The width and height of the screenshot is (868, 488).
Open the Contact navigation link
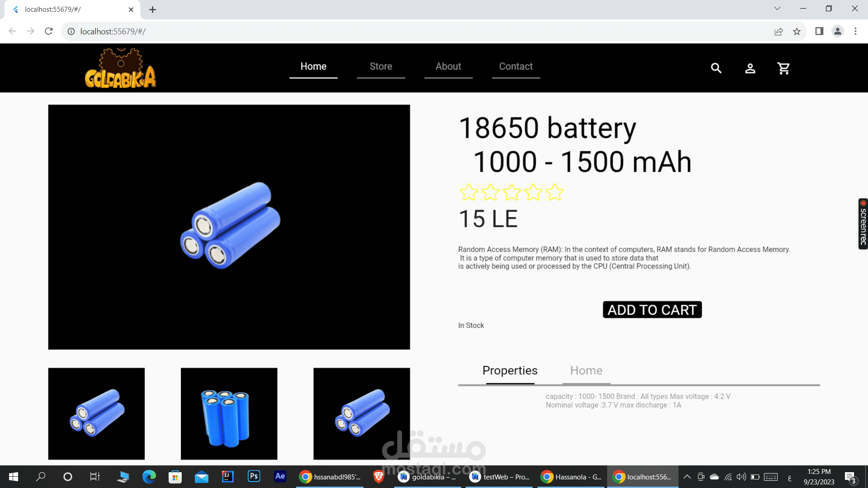[516, 66]
